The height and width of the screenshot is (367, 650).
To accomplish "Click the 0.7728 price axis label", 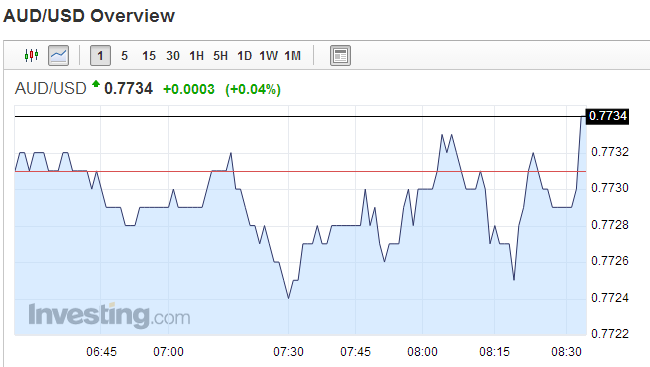I will pyautogui.click(x=609, y=225).
